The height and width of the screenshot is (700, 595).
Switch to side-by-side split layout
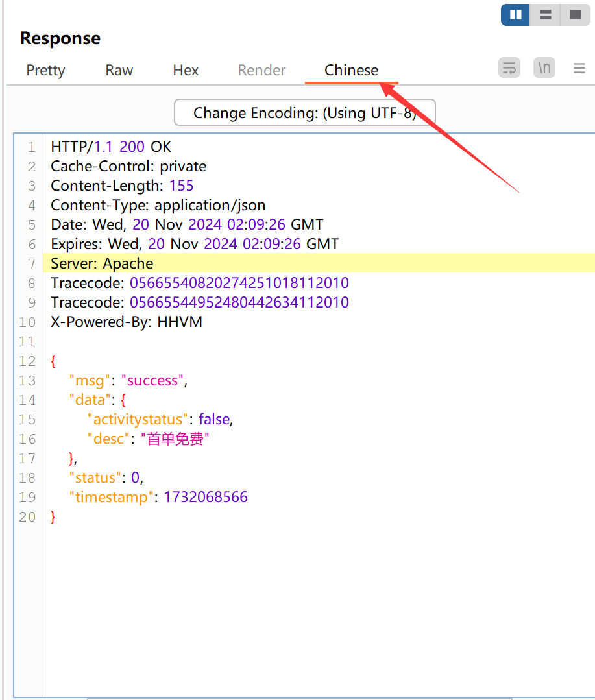tap(516, 15)
